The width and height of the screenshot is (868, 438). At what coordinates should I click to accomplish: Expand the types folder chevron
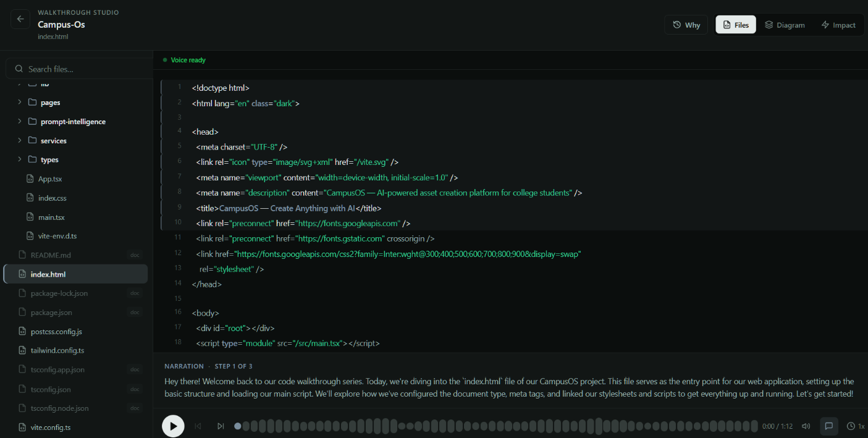(19, 159)
